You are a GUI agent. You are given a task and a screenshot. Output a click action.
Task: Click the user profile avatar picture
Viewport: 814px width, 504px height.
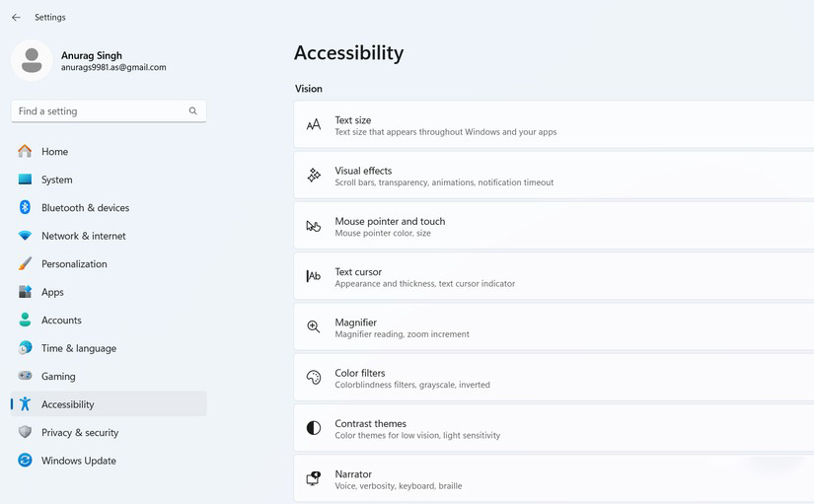click(x=32, y=60)
